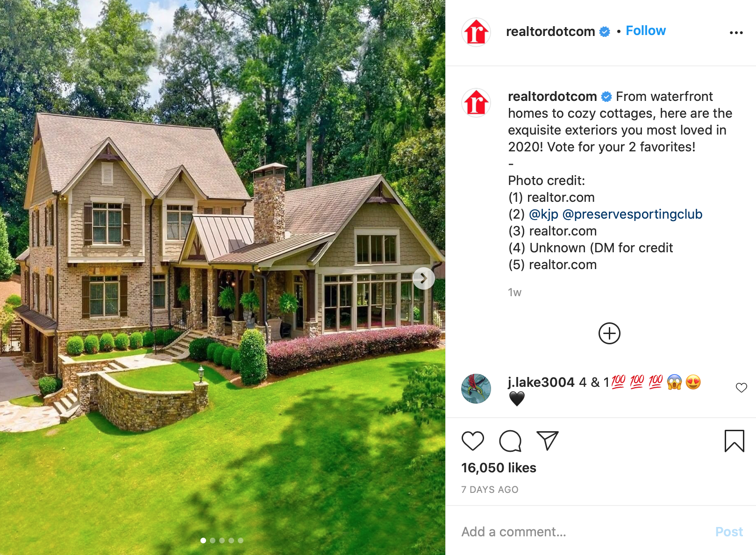
Task: Open comments via speech bubble icon
Action: click(x=510, y=441)
